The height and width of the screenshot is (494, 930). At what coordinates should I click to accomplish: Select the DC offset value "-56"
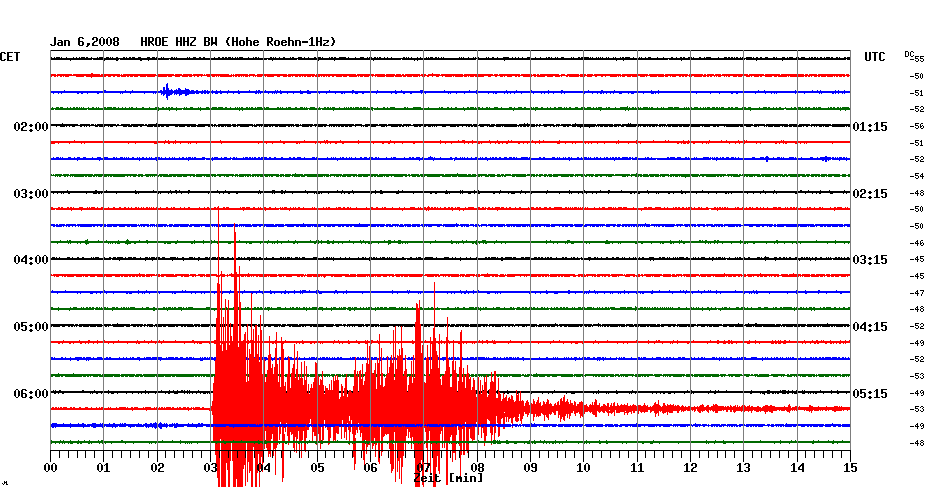pos(917,126)
